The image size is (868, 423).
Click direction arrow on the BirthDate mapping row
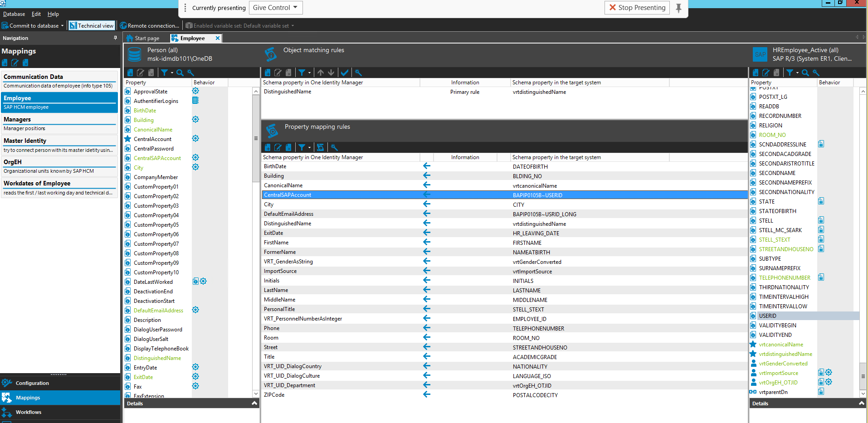pyautogui.click(x=427, y=166)
